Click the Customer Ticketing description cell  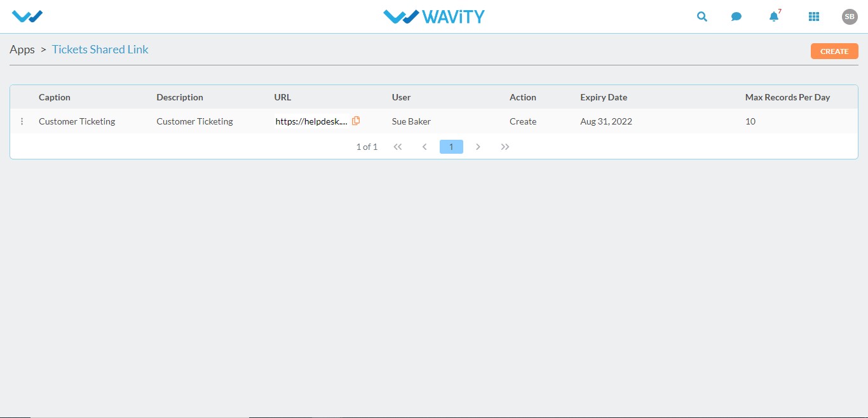pyautogui.click(x=194, y=121)
